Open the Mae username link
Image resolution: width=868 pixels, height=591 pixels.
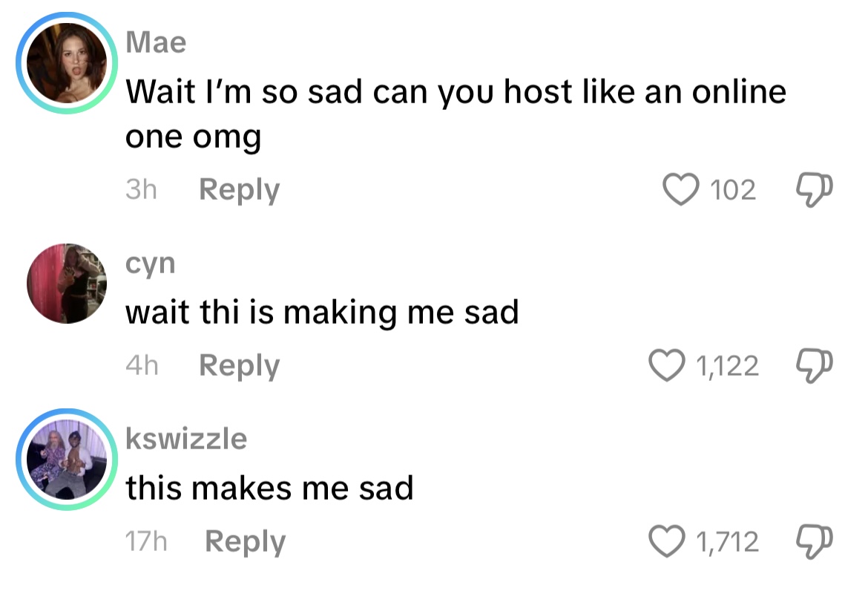[x=156, y=42]
